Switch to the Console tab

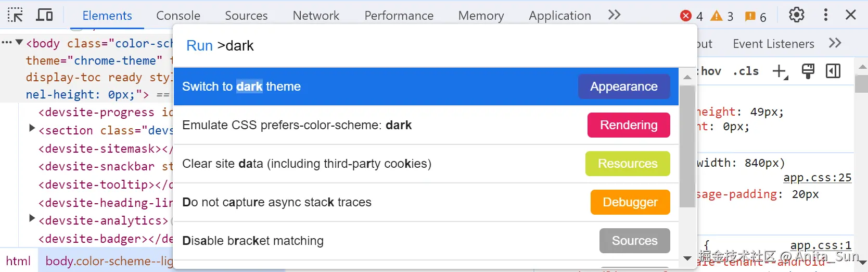point(178,16)
